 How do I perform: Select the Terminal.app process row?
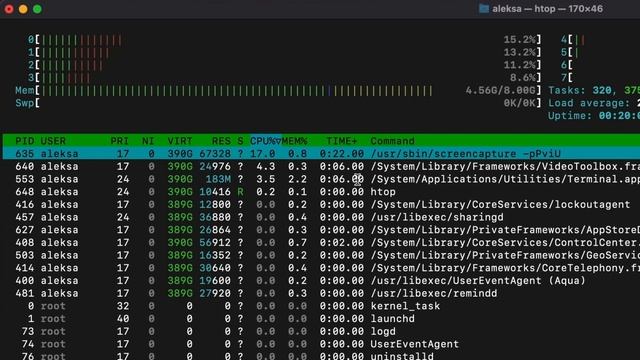[321, 179]
